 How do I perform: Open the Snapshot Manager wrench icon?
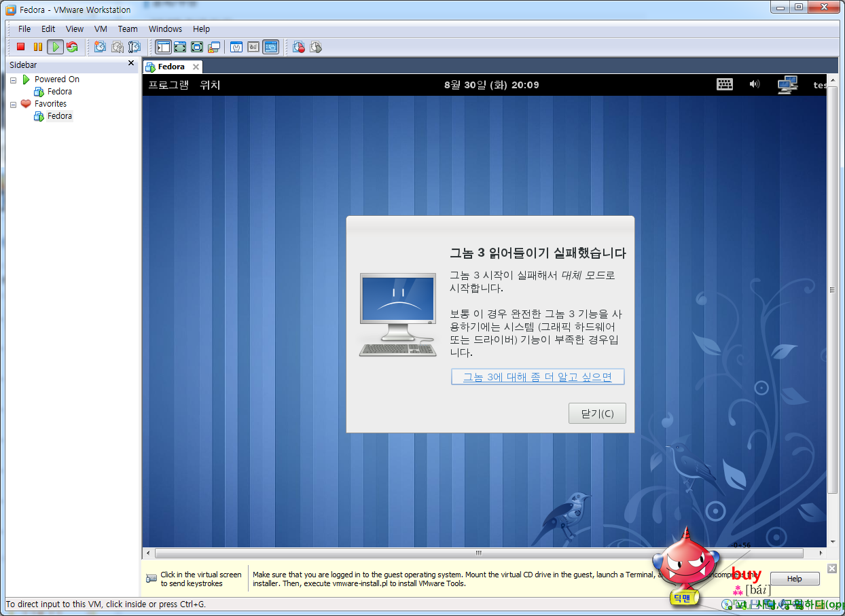click(x=134, y=47)
